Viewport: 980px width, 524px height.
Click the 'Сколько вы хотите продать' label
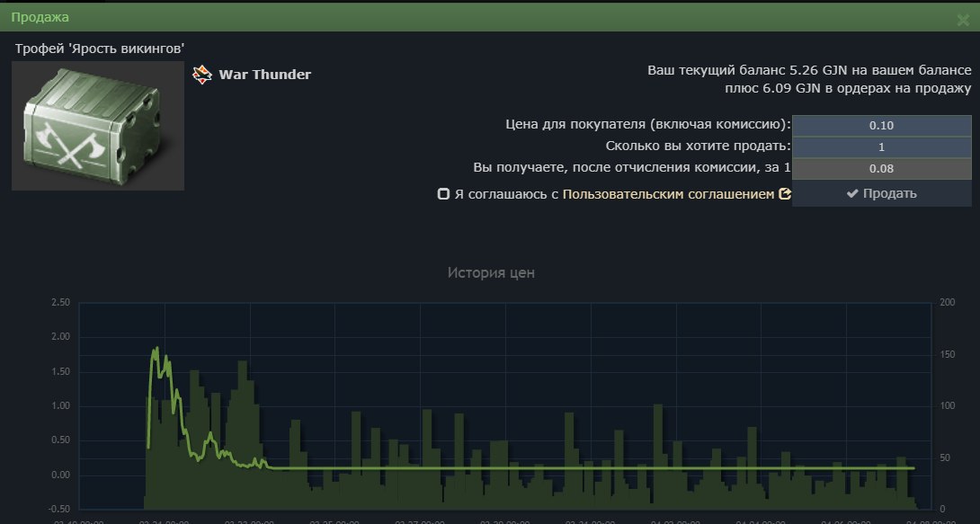[698, 147]
